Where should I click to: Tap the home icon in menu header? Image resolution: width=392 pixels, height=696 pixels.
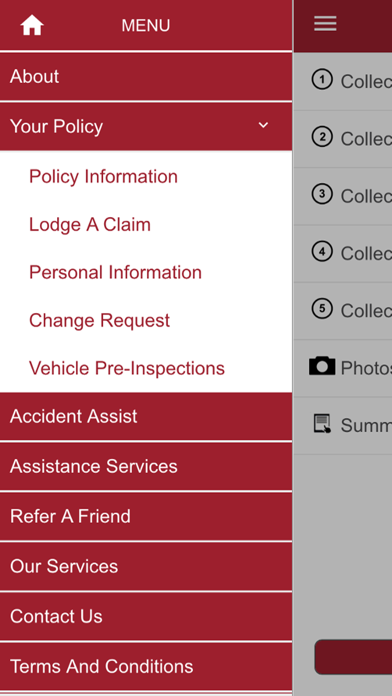(32, 25)
